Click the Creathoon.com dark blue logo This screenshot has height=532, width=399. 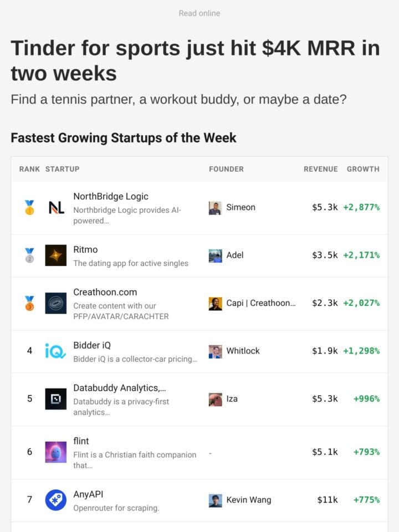55,303
